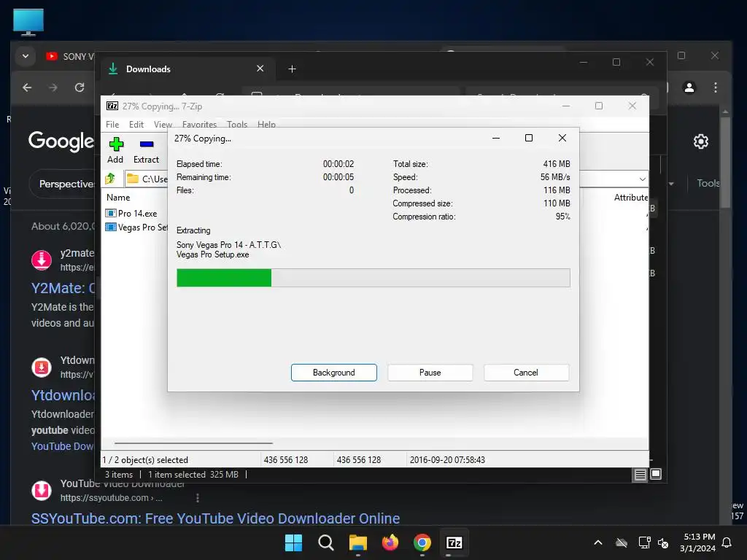
Task: Switch Explorer to details view icon
Action: click(640, 474)
